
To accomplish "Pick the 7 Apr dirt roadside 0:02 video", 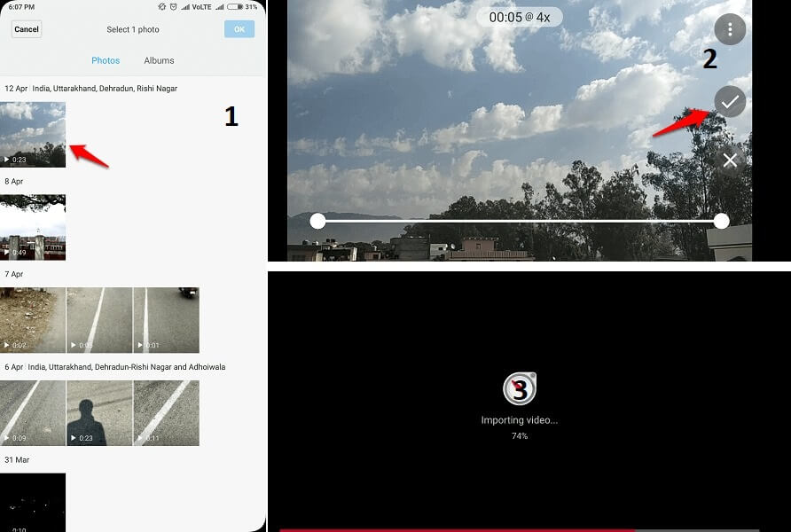I will coord(33,320).
